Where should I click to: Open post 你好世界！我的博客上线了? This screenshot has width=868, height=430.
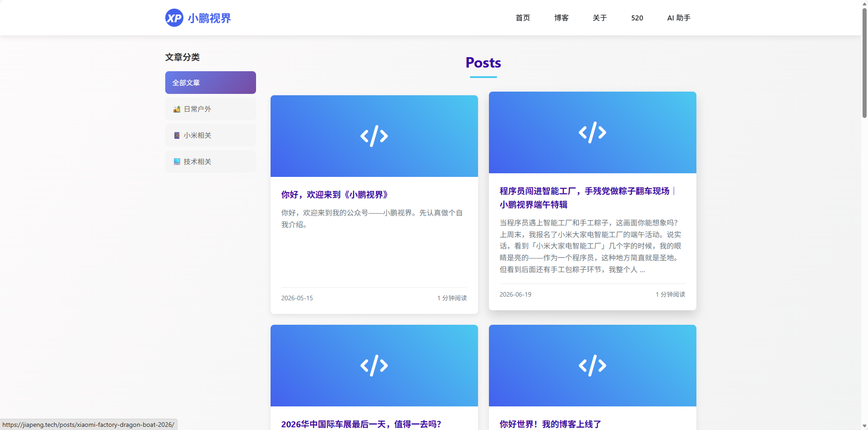[x=550, y=424]
